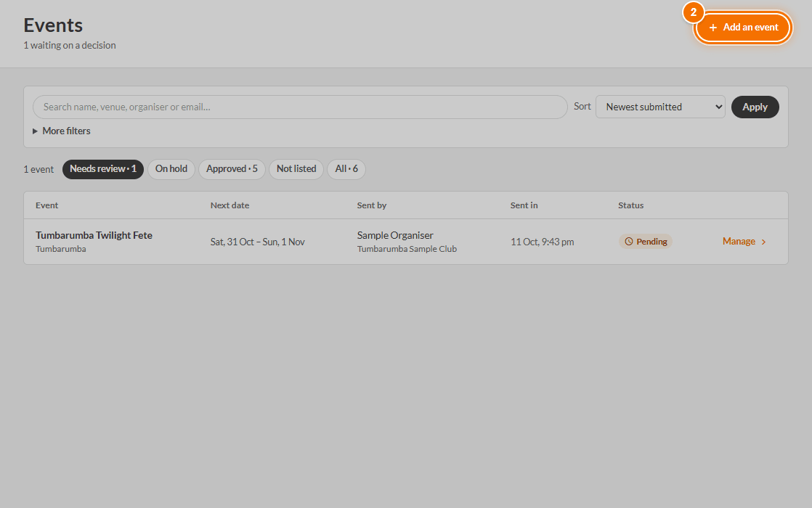The height and width of the screenshot is (508, 812).
Task: Click the chevron arrow beside Manage
Action: pos(763,242)
